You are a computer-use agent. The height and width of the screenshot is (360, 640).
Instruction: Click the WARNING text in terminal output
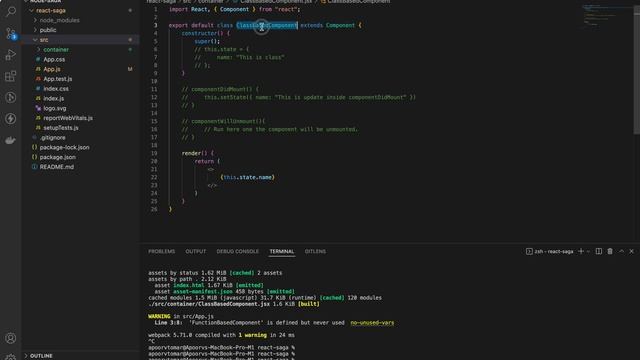tap(159, 316)
